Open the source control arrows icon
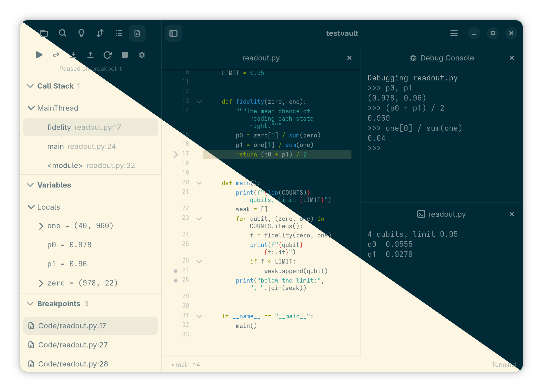The image size is (543, 392). tap(100, 33)
